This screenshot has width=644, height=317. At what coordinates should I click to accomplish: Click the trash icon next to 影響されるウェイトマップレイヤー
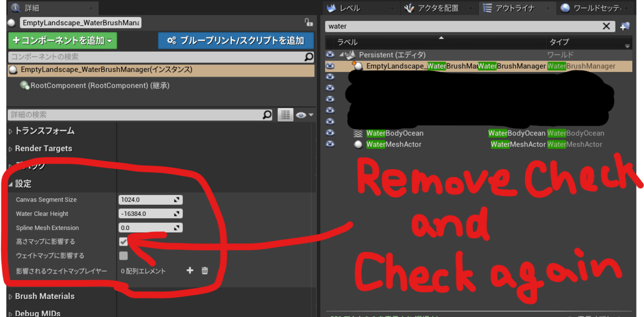pyautogui.click(x=204, y=271)
